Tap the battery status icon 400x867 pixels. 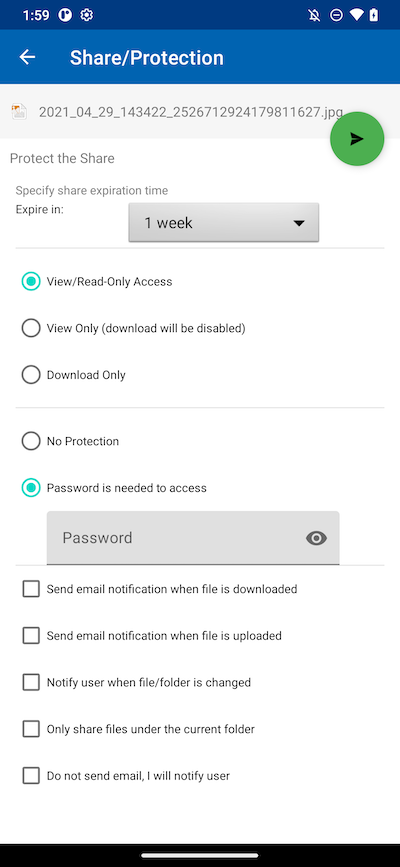(375, 15)
